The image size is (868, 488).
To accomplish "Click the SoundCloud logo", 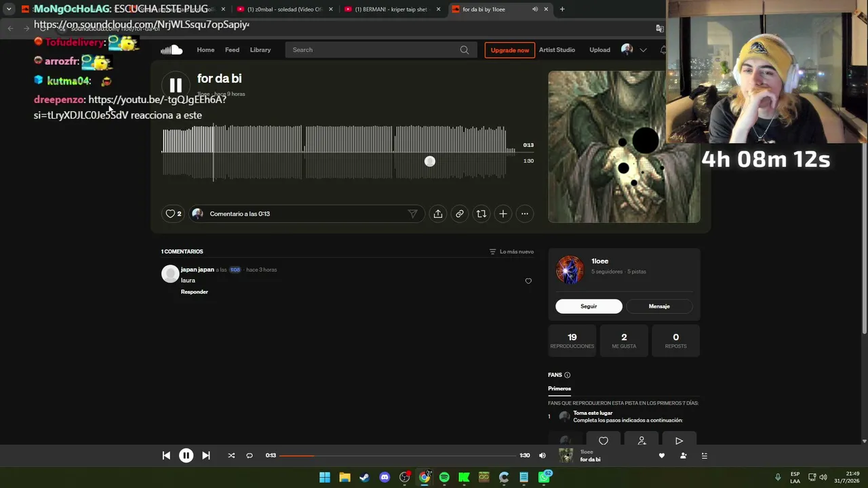I will [172, 49].
